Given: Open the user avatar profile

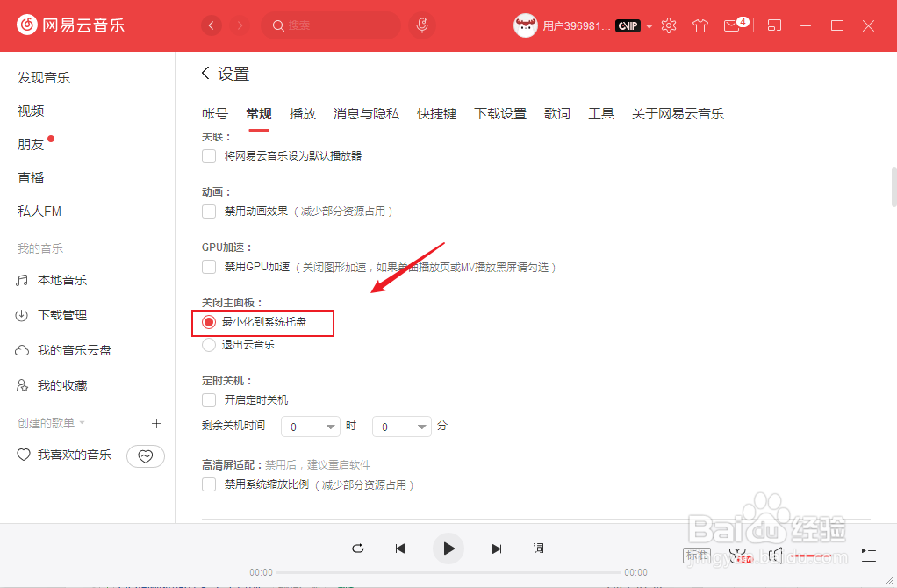Looking at the screenshot, I should [x=525, y=25].
